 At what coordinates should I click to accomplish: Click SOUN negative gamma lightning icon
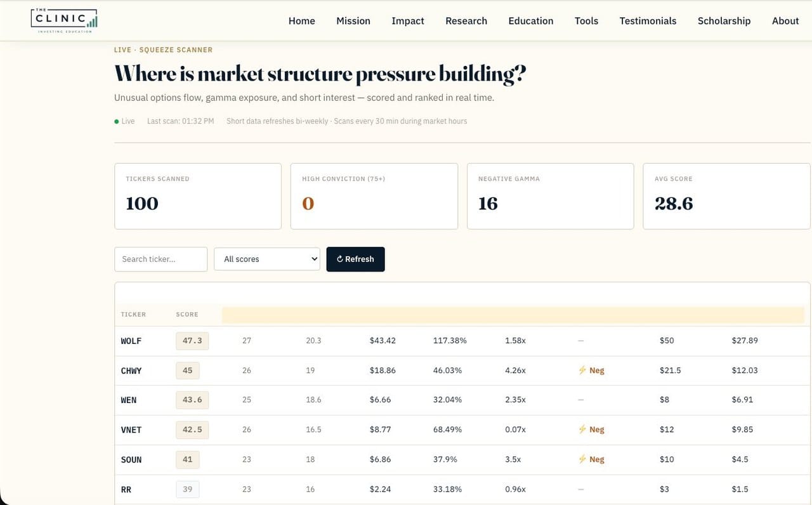pos(582,459)
